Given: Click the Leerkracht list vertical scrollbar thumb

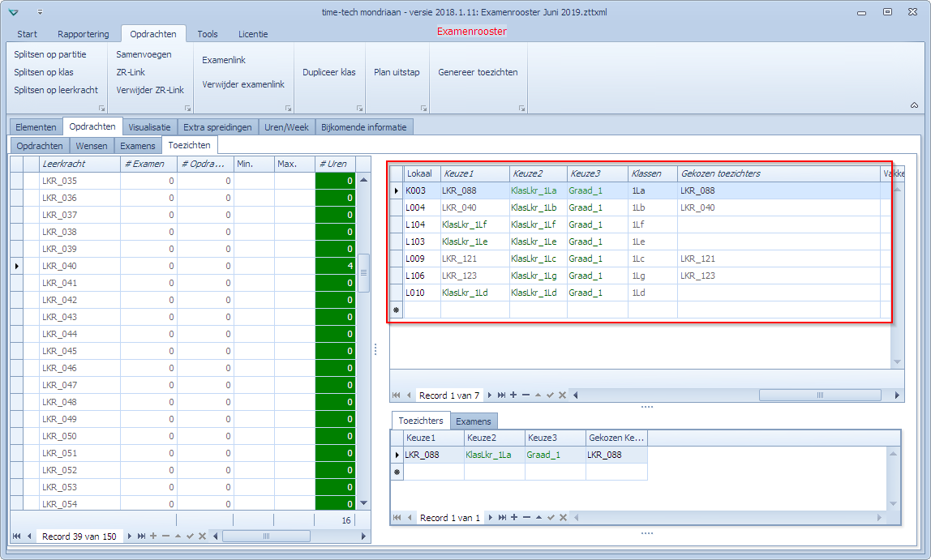Looking at the screenshot, I should [x=363, y=273].
